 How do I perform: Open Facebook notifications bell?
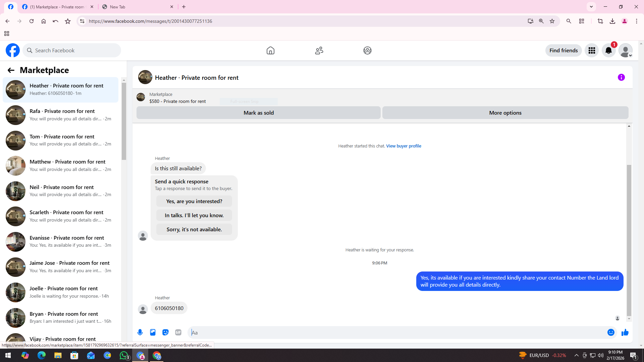pos(608,51)
